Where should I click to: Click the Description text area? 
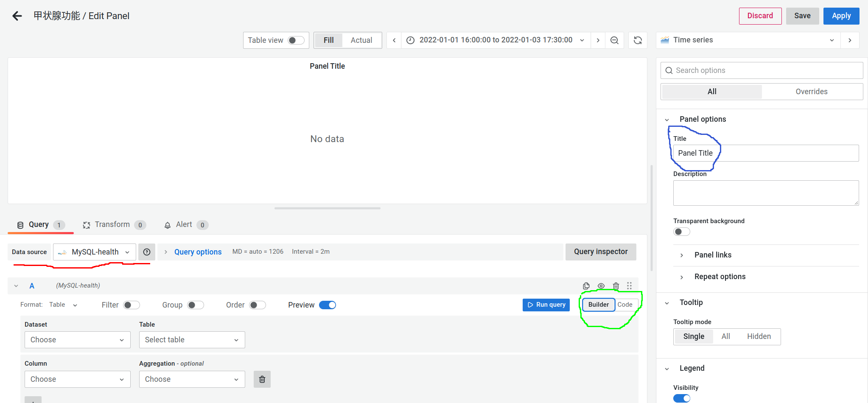pyautogui.click(x=766, y=193)
